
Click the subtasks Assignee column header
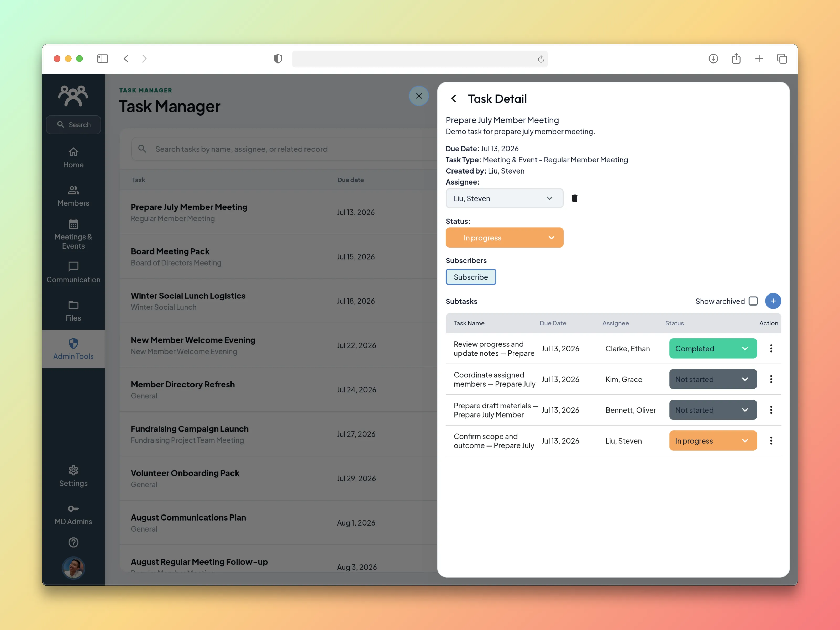coord(616,323)
